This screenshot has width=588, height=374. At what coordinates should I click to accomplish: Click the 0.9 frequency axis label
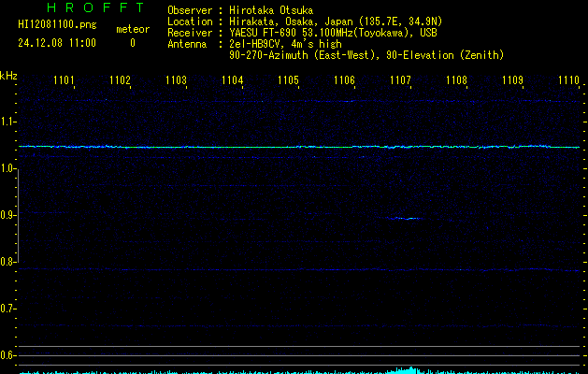pos(8,215)
